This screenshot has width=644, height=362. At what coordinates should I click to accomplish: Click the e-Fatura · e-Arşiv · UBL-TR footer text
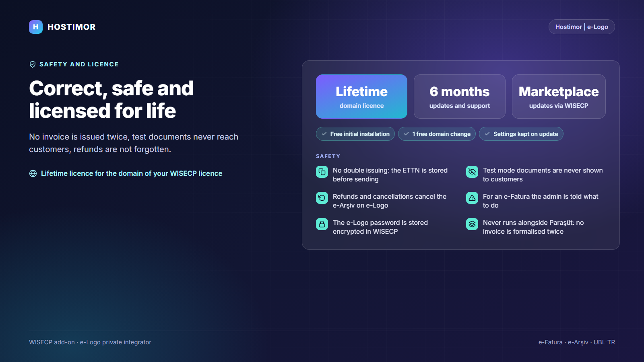pos(577,342)
